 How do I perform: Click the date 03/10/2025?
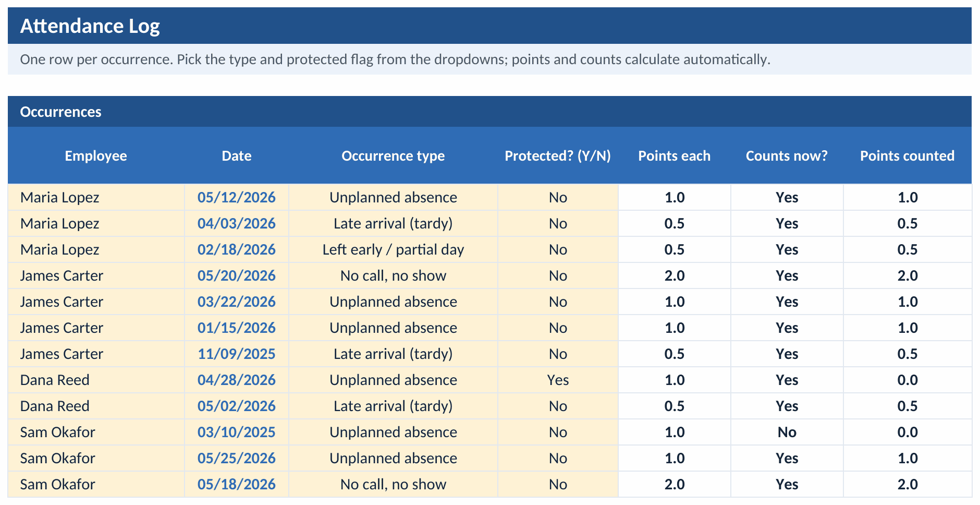[237, 432]
